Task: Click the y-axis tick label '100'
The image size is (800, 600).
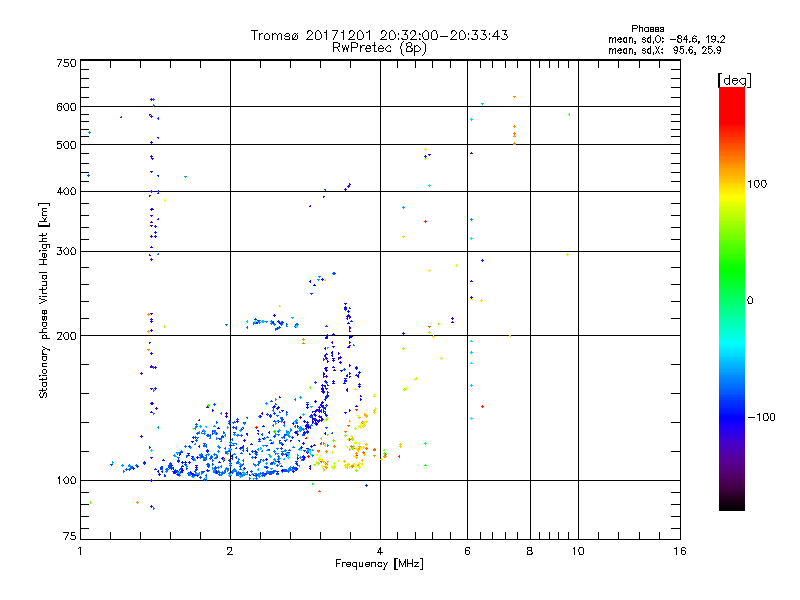Action: (x=66, y=481)
